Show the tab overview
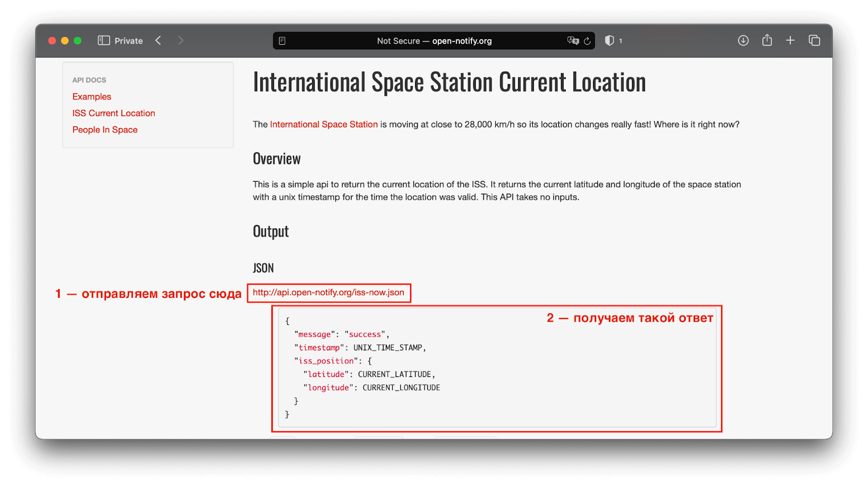 click(x=814, y=41)
